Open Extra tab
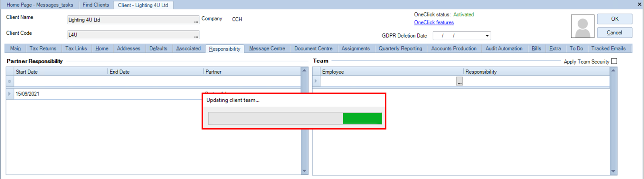Image resolution: width=644 pixels, height=179 pixels. (555, 49)
